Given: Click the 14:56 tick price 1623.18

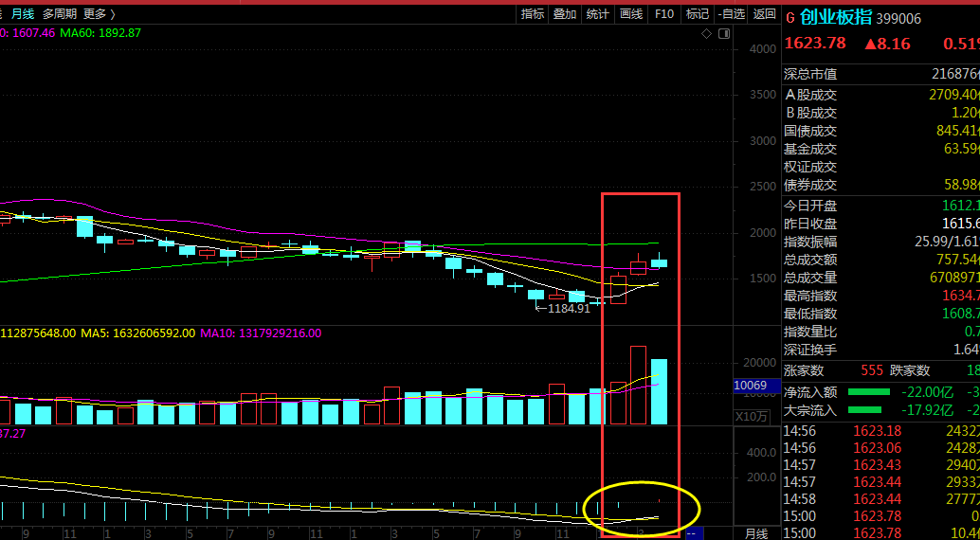Looking at the screenshot, I should pyautogui.click(x=877, y=431).
